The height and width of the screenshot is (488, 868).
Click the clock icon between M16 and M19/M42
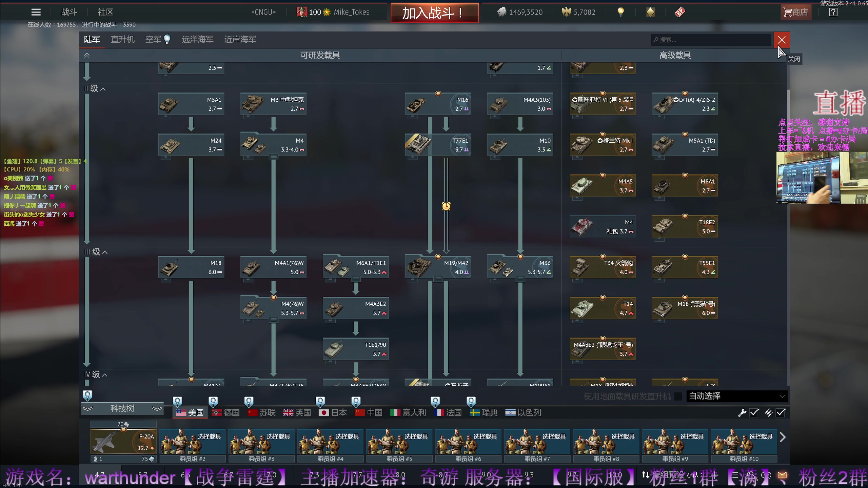[446, 206]
